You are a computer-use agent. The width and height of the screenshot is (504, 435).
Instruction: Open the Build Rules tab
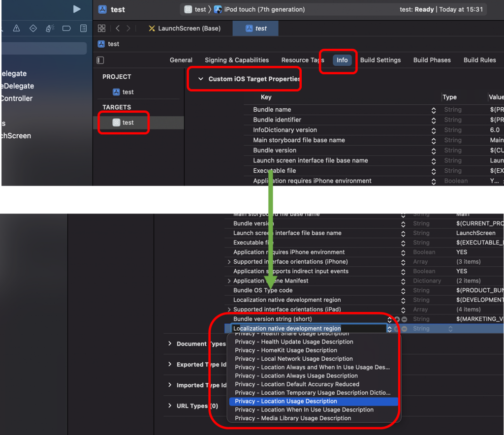click(x=479, y=60)
